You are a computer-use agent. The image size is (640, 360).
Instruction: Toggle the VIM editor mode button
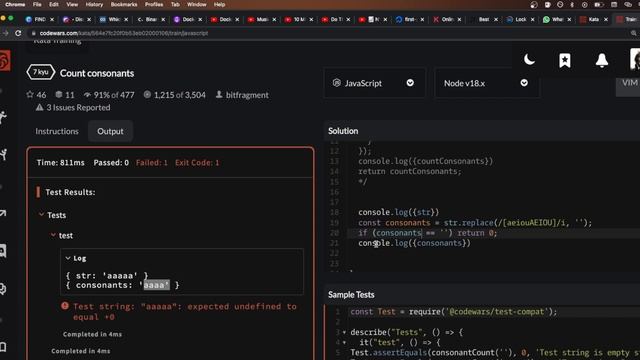pyautogui.click(x=629, y=83)
